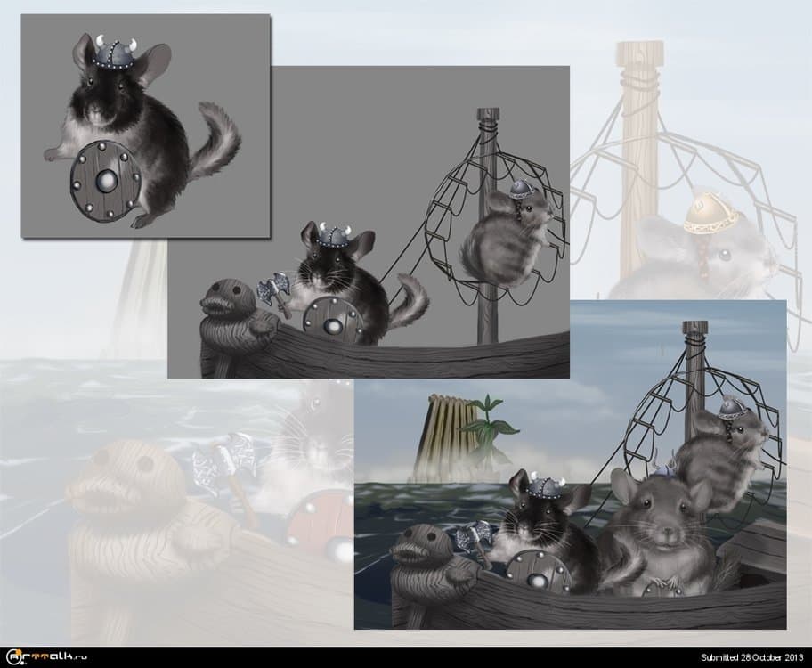Click the bamboo raft in the final panel
The width and height of the screenshot is (812, 668).
pos(448,432)
